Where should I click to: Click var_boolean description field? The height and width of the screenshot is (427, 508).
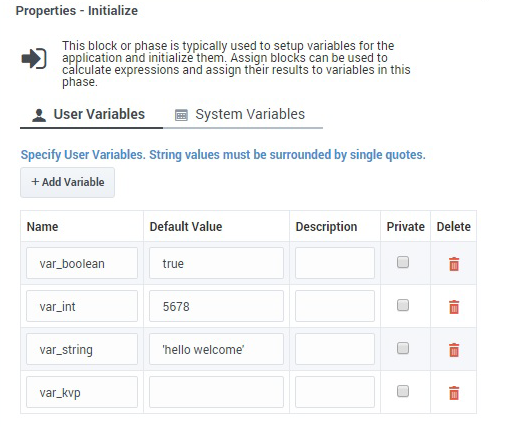(335, 263)
